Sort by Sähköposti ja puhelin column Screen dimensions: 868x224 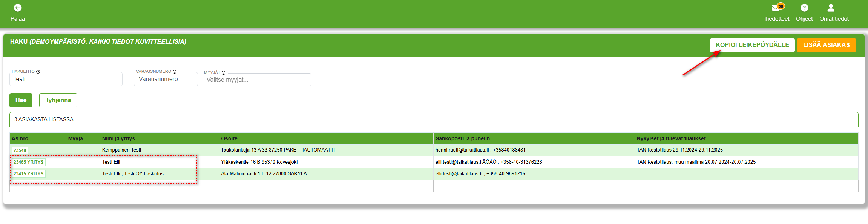[463, 138]
